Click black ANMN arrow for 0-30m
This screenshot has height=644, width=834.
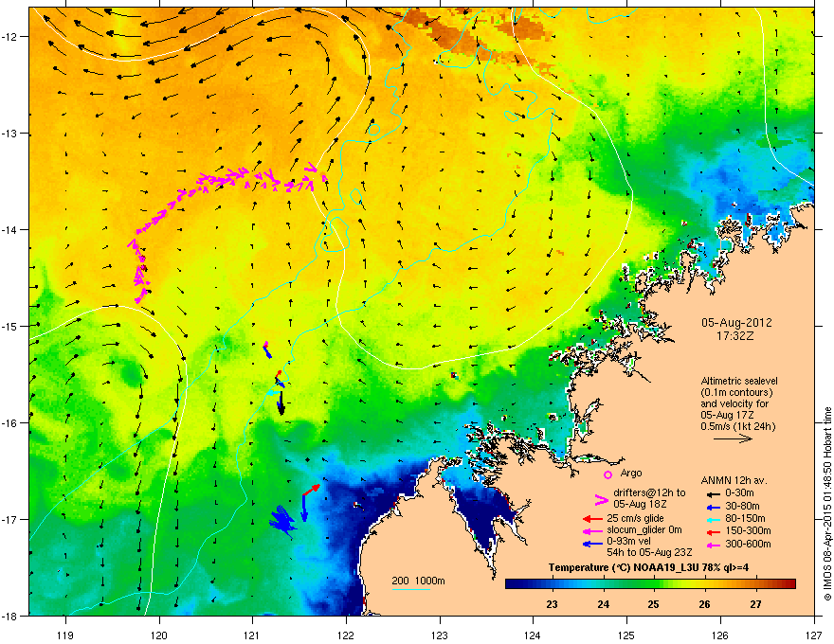tap(714, 493)
